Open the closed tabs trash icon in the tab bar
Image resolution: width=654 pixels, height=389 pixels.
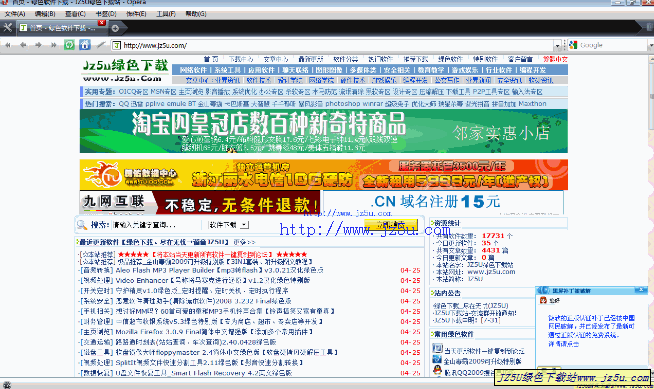(x=649, y=28)
